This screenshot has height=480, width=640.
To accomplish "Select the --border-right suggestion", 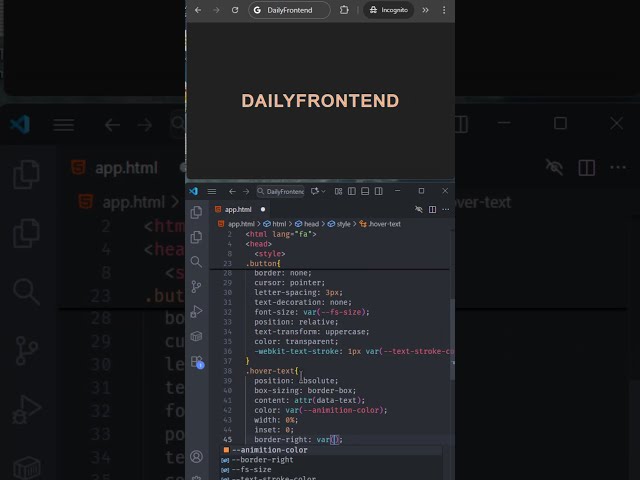I will (331, 460).
